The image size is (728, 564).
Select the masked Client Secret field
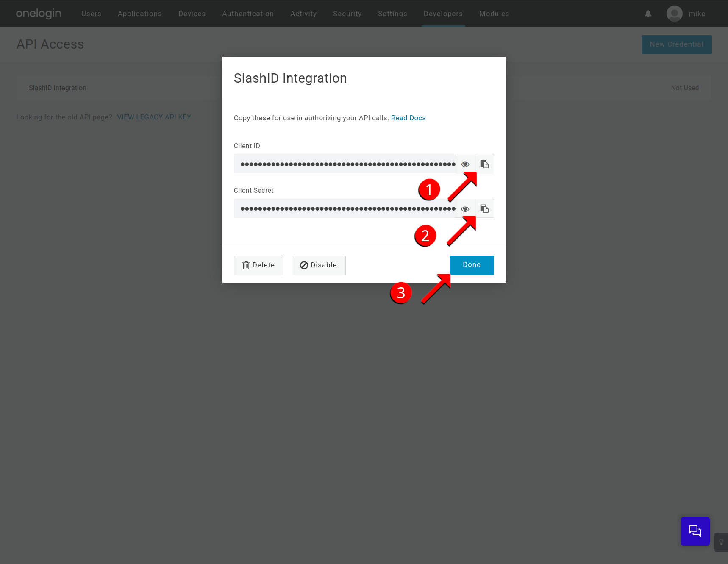tap(345, 208)
